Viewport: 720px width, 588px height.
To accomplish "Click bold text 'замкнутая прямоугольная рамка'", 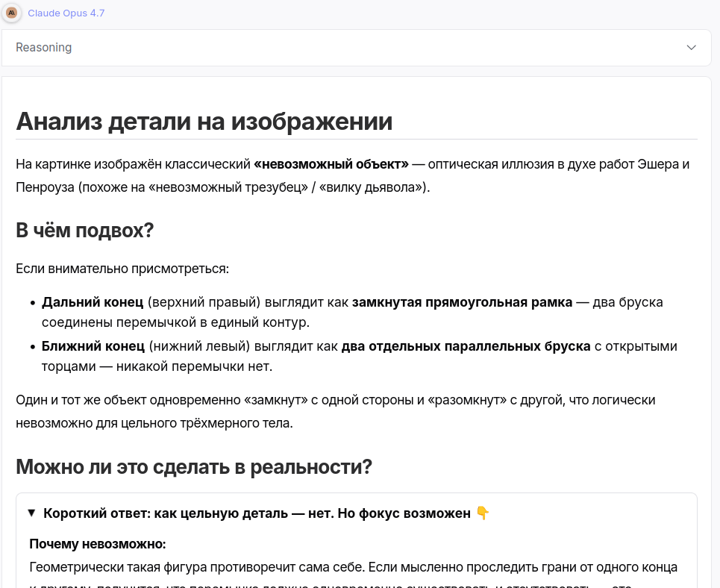I will pyautogui.click(x=463, y=302).
